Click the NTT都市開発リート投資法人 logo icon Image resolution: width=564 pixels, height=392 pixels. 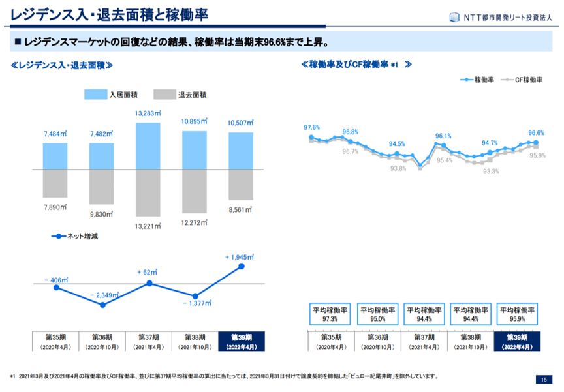pos(455,16)
